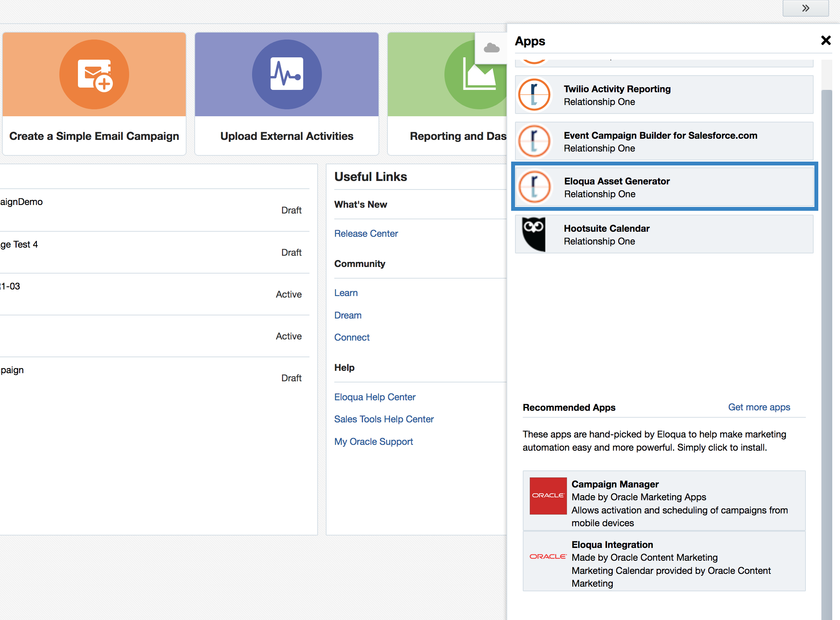Click the Twilio Activity Reporting app icon
The height and width of the screenshot is (620, 840).
pos(534,95)
